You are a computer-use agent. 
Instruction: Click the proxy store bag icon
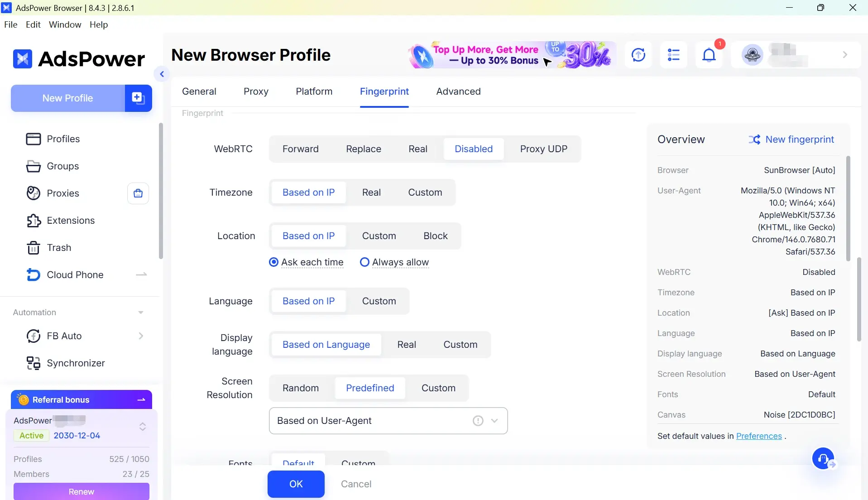[x=138, y=193]
